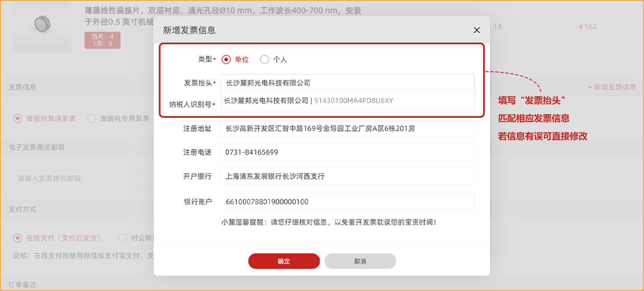Cancel the dialog with 取消

360,261
